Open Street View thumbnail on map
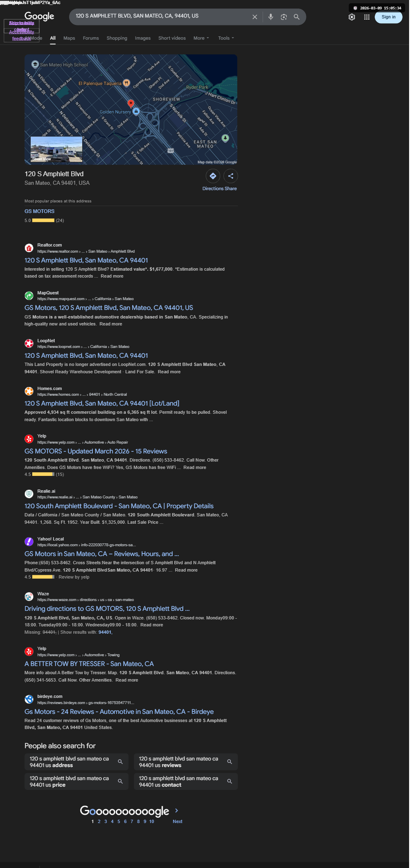This screenshot has width=414, height=868. click(56, 149)
